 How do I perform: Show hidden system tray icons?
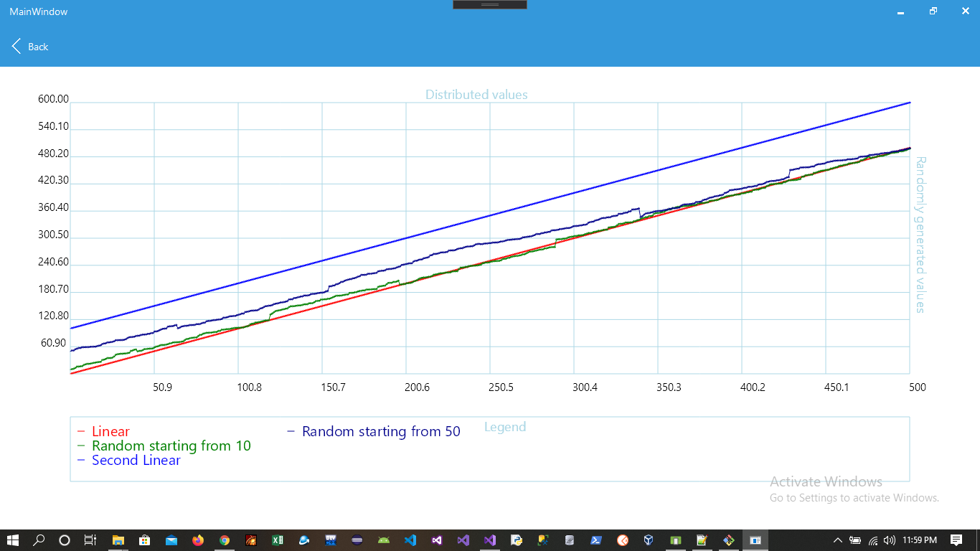pos(837,540)
